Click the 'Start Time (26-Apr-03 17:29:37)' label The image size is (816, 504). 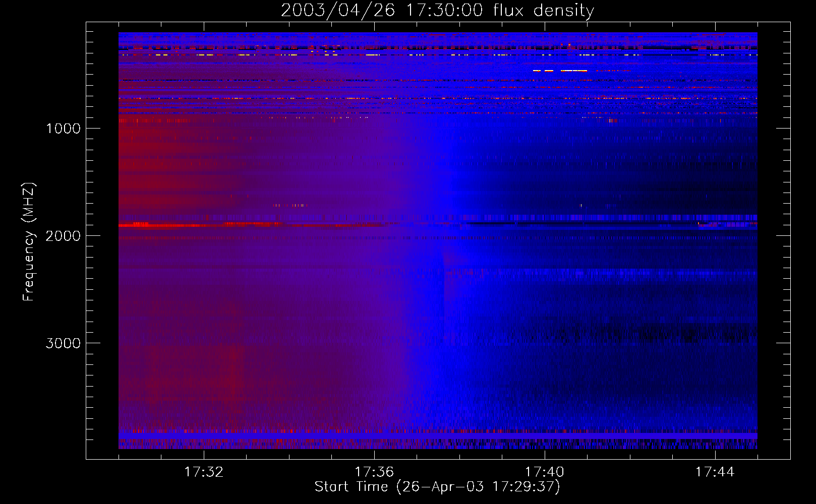click(437, 487)
